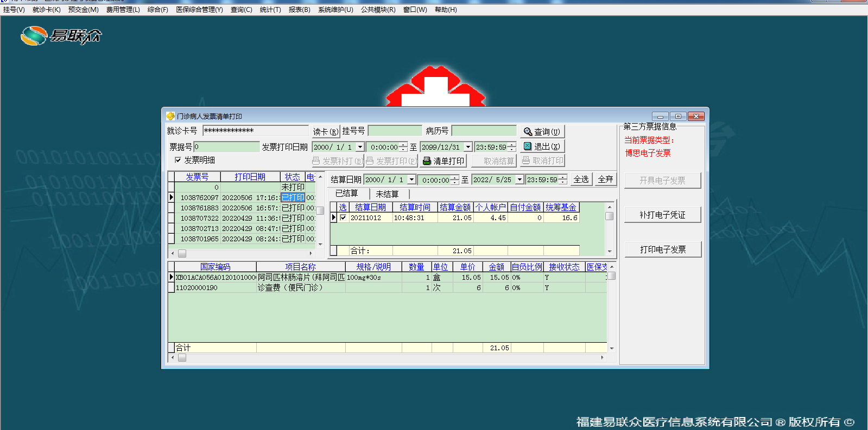Toggle the 发票明细 checkbox
This screenshot has height=430, width=868.
click(178, 161)
